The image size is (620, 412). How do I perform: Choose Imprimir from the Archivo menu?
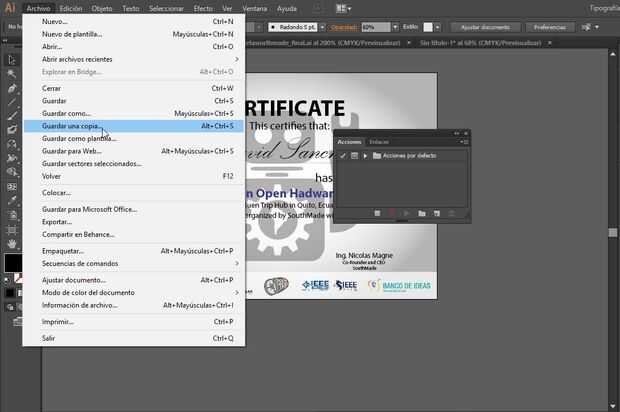[x=134, y=322]
